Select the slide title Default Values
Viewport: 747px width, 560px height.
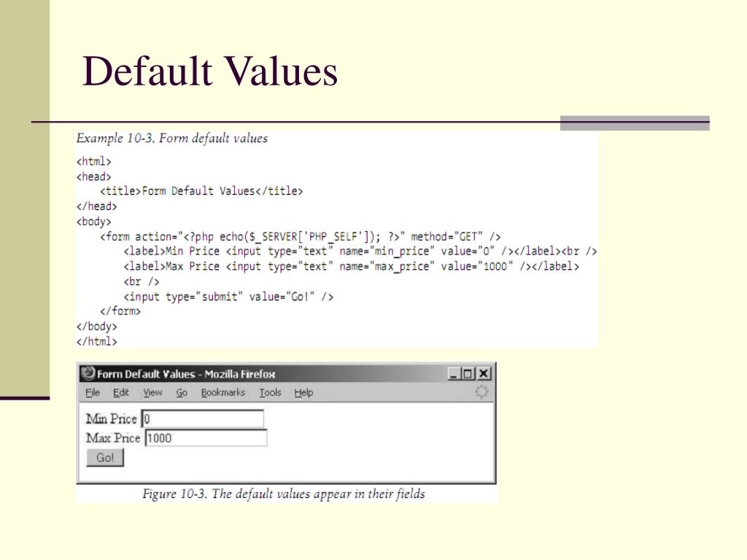coord(210,72)
